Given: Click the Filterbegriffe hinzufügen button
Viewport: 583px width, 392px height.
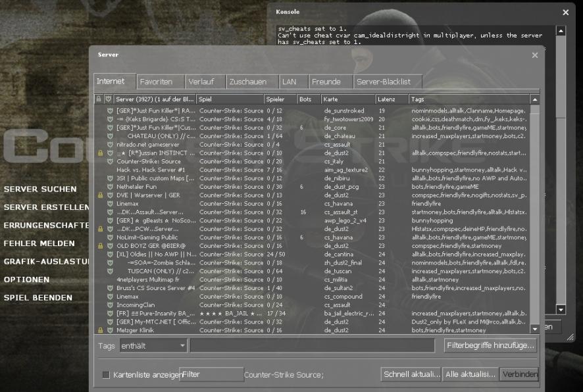Looking at the screenshot, I should tap(491, 345).
